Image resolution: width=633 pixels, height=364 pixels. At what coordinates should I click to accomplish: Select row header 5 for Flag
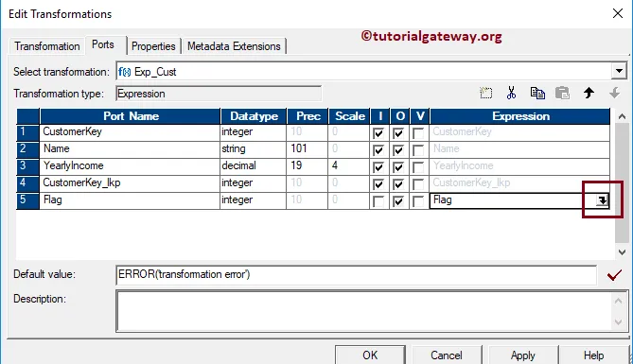coord(27,200)
